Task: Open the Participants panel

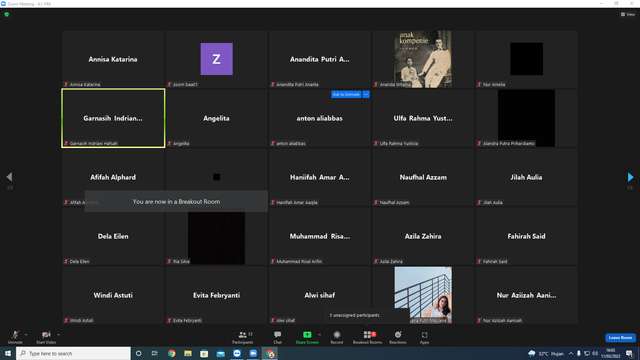Action: pos(243,337)
